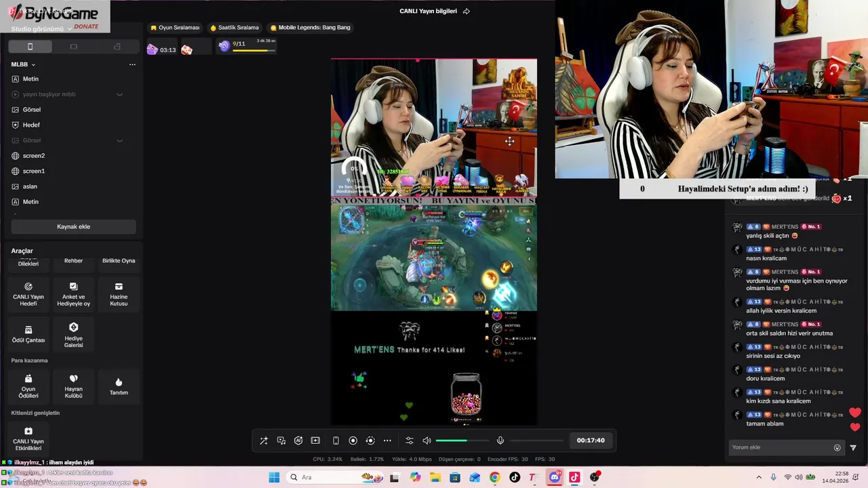
Task: Click the red gift box icon
Action: [186, 49]
